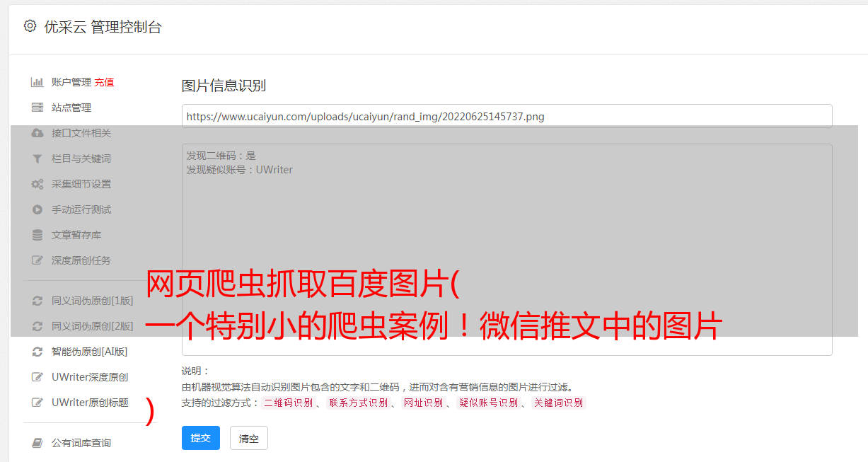Open 采集细节设置 menu item
The image size is (868, 462).
coord(81,184)
